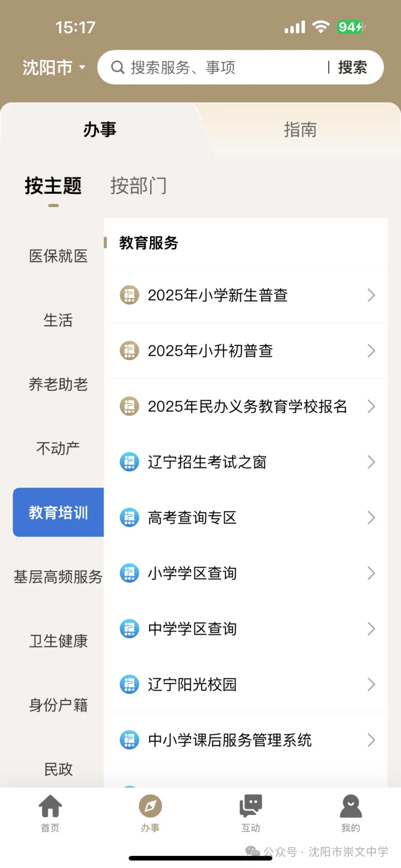Switch to the 按部门 tab
The height and width of the screenshot is (868, 401).
coord(138,186)
